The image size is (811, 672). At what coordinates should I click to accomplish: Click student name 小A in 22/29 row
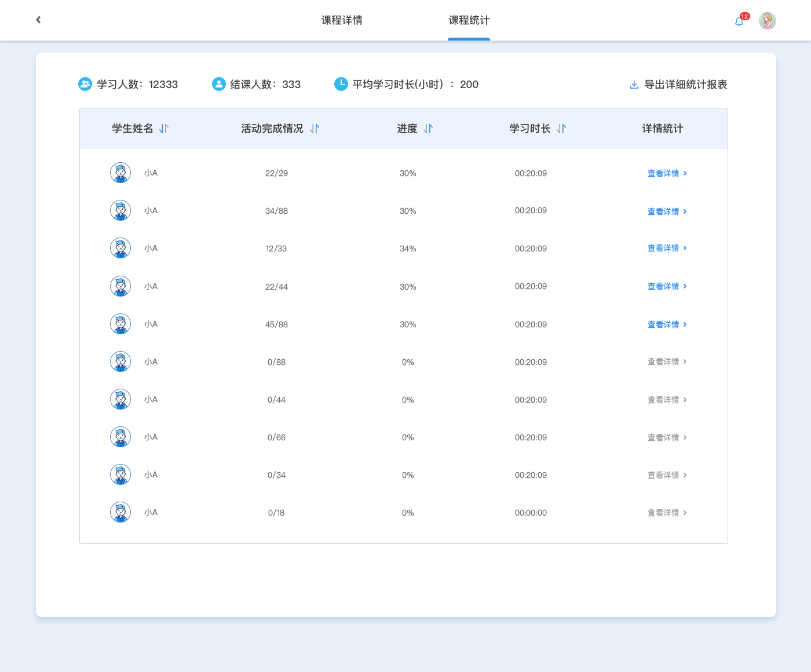pos(151,173)
